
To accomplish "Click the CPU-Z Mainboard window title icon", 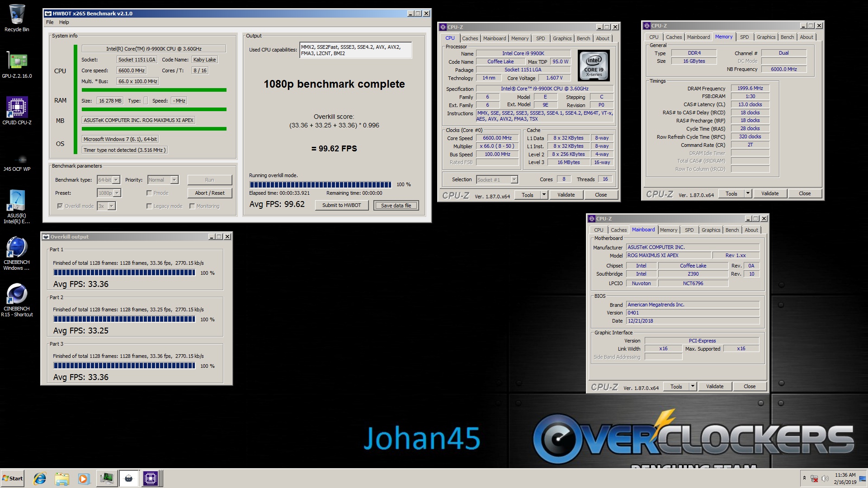I will point(592,219).
